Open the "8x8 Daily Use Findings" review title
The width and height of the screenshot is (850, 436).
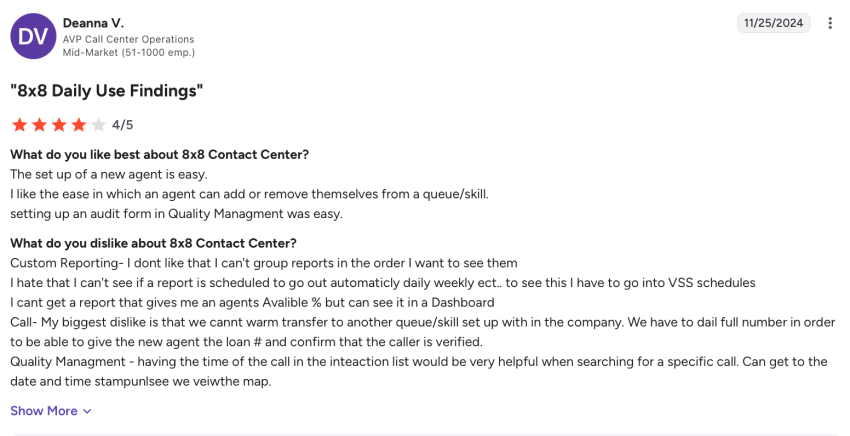(107, 91)
